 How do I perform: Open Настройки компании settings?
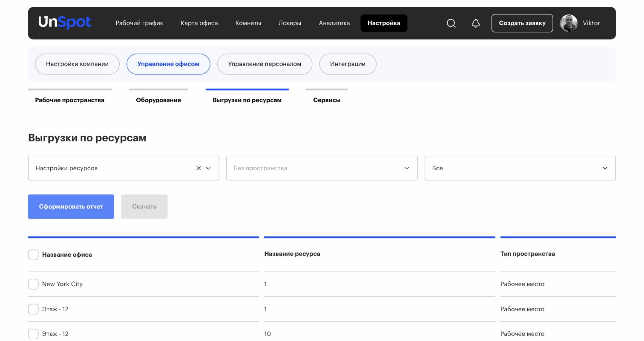coord(77,64)
